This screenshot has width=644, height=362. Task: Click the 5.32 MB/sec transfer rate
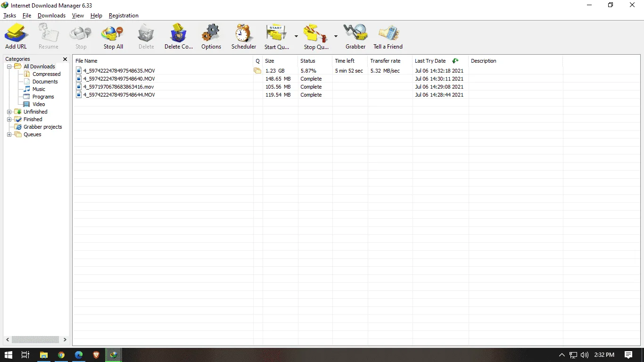coord(385,71)
